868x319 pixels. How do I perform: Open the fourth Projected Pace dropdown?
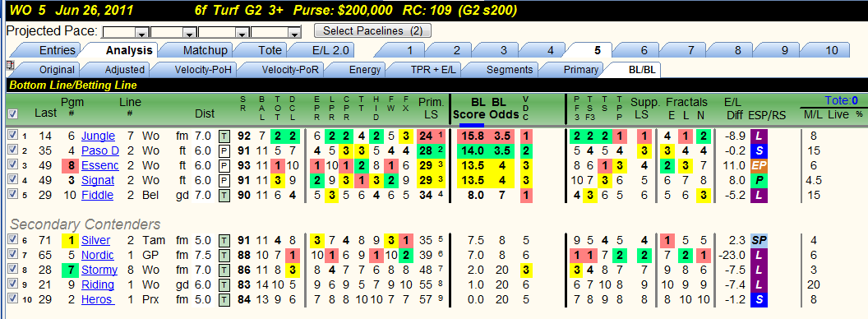point(293,32)
